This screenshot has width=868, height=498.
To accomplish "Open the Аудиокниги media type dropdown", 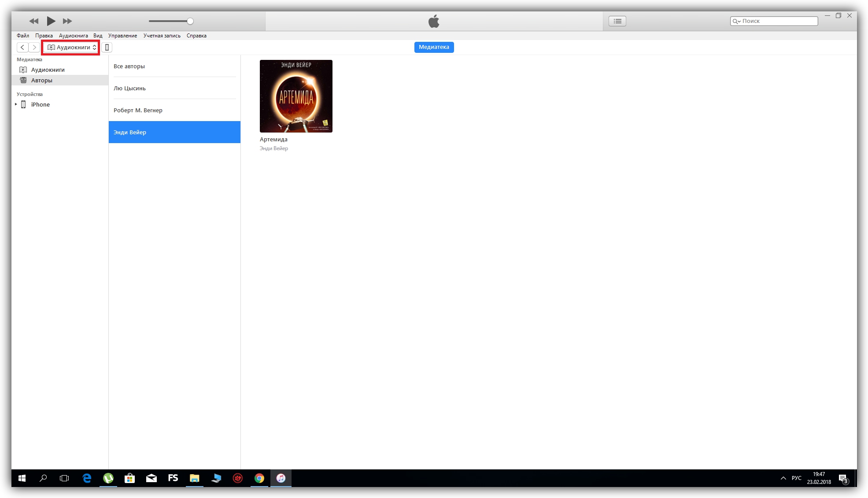I will click(x=71, y=47).
